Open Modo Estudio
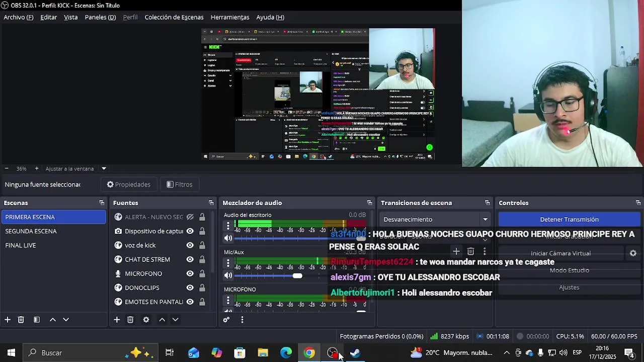Image resolution: width=644 pixels, height=362 pixels. (569, 270)
